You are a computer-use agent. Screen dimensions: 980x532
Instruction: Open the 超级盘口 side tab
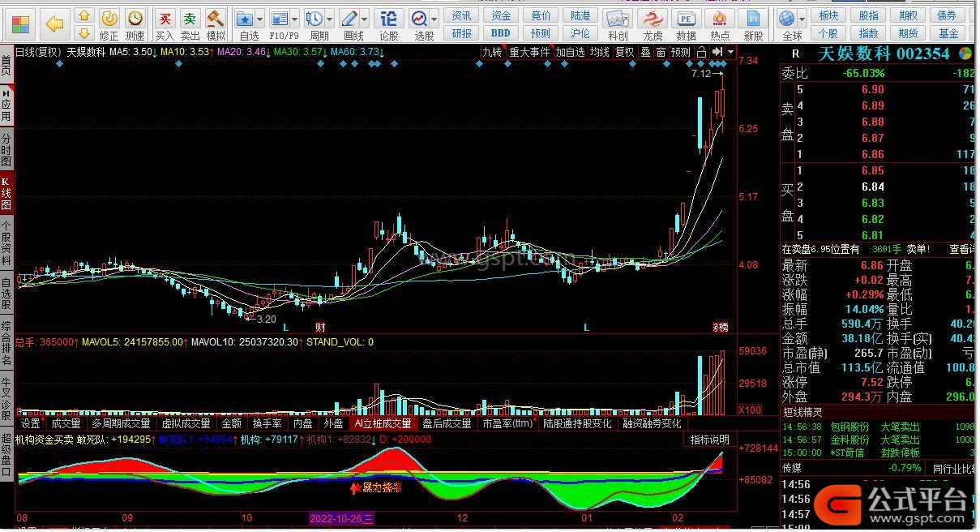click(x=6, y=455)
